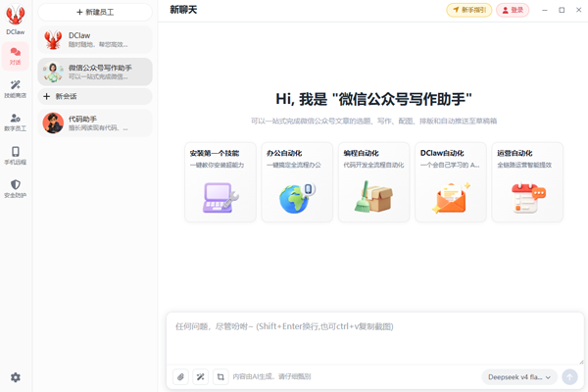Focus the message input box

375,337
